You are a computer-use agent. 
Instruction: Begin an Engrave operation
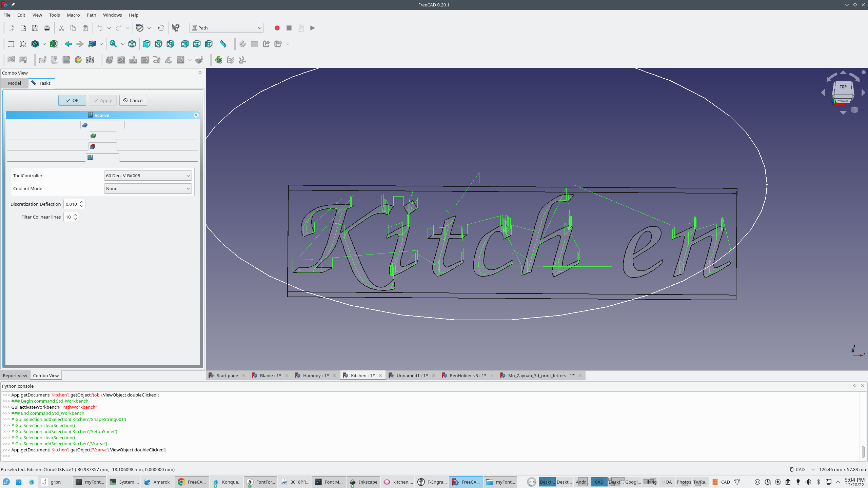click(x=168, y=60)
